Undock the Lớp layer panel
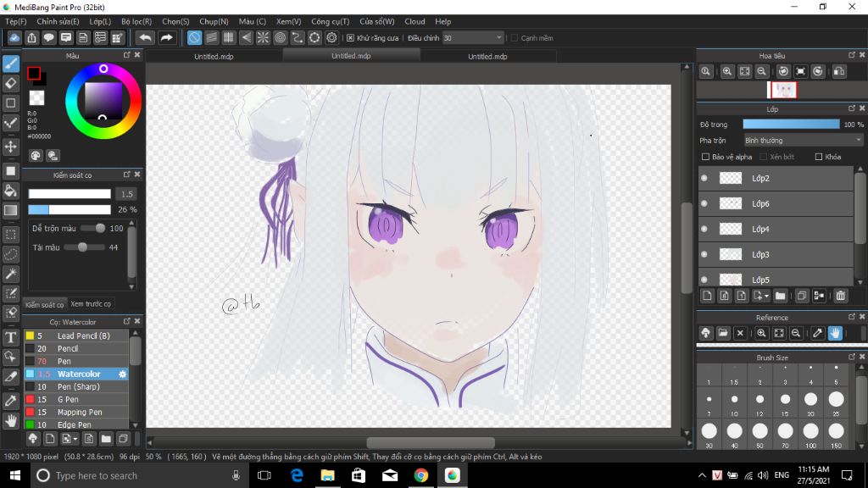Viewport: 868px width, 488px height. 852,109
